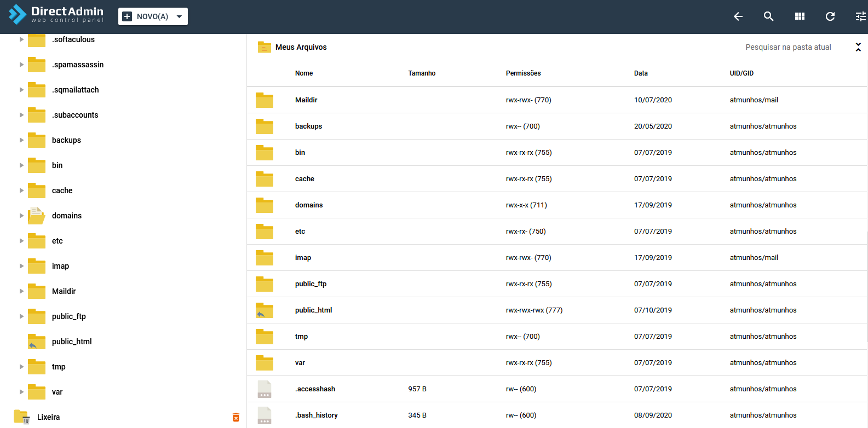Click backups folder icon in file list

point(265,126)
